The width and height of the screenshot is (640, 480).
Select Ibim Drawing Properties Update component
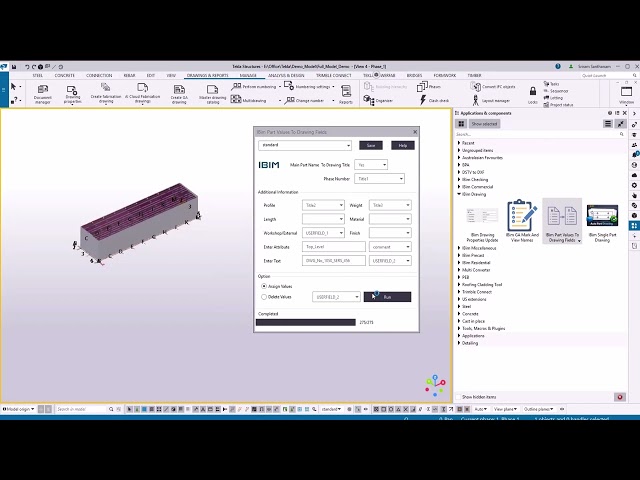[482, 222]
